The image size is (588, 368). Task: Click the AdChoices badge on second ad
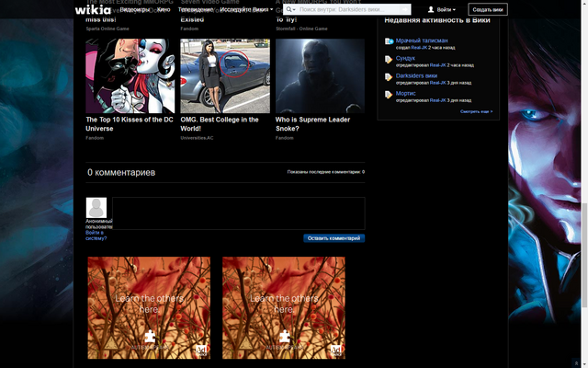point(336,351)
